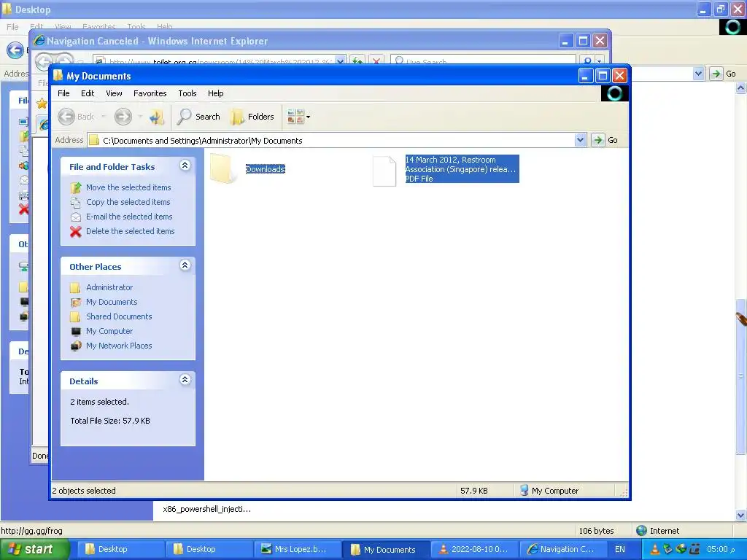Click the Forward arrow in My Documents toolbar

click(x=123, y=117)
